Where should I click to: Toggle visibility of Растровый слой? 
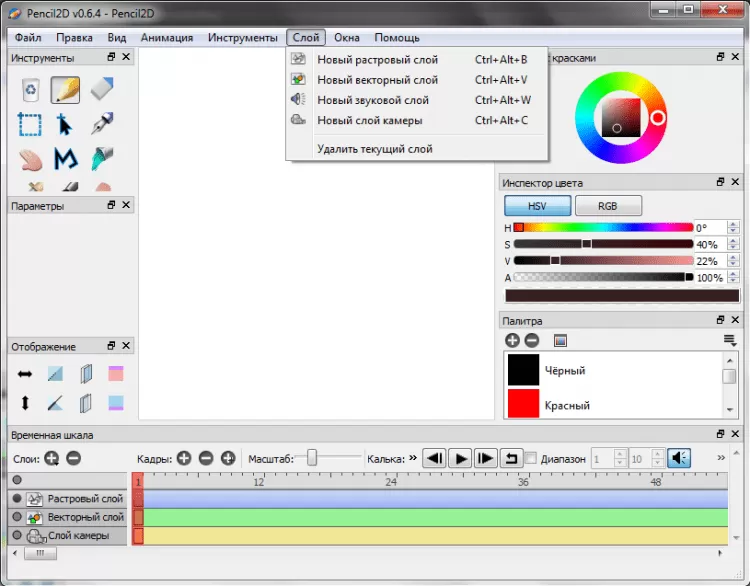17,498
